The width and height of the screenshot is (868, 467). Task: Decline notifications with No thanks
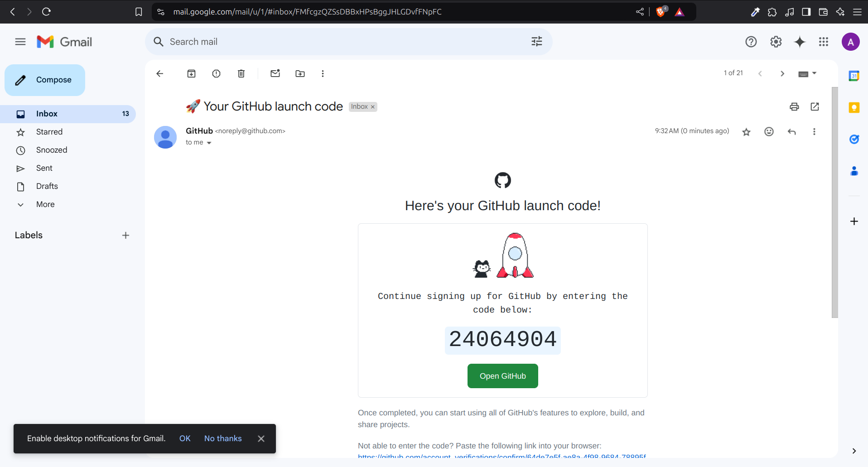pos(222,438)
